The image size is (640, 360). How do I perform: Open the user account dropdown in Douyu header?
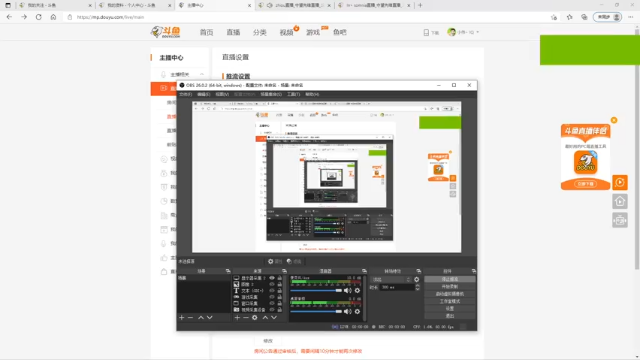tap(463, 32)
